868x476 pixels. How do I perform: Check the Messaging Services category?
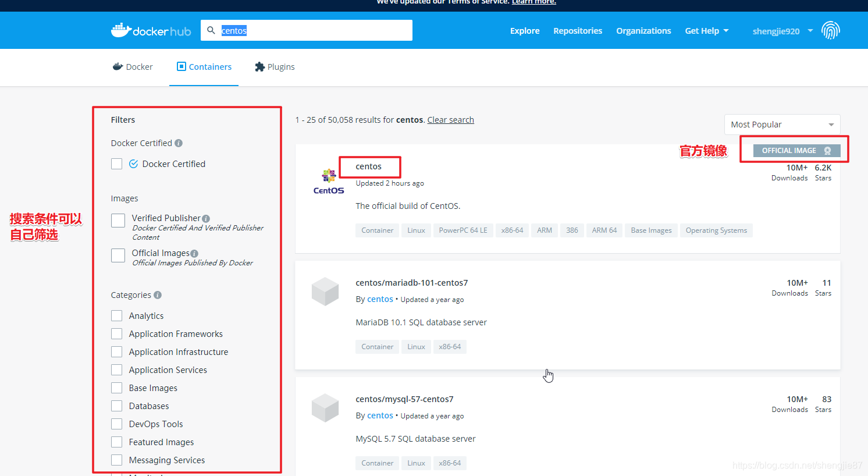click(x=117, y=460)
